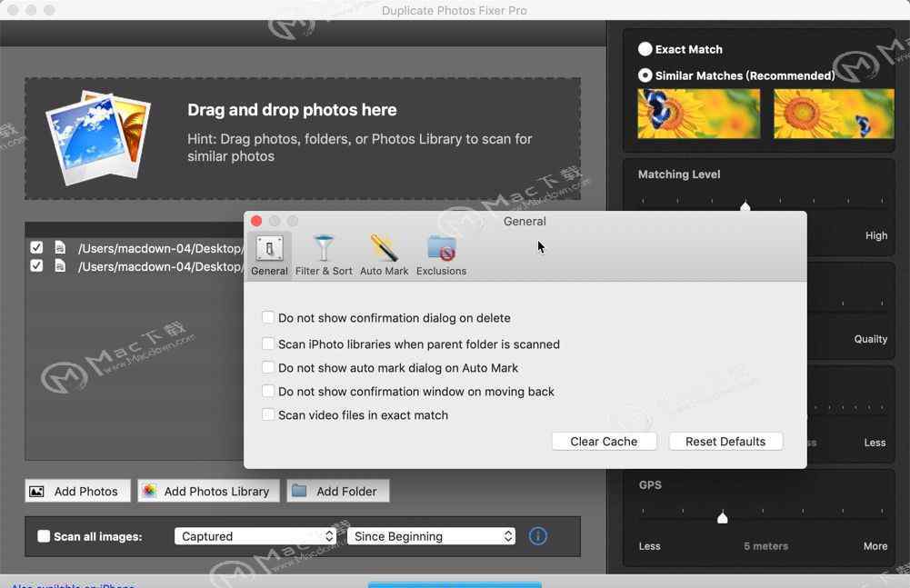The height and width of the screenshot is (588, 910).
Task: Click the stacked photos icon in drop area
Action: click(99, 137)
